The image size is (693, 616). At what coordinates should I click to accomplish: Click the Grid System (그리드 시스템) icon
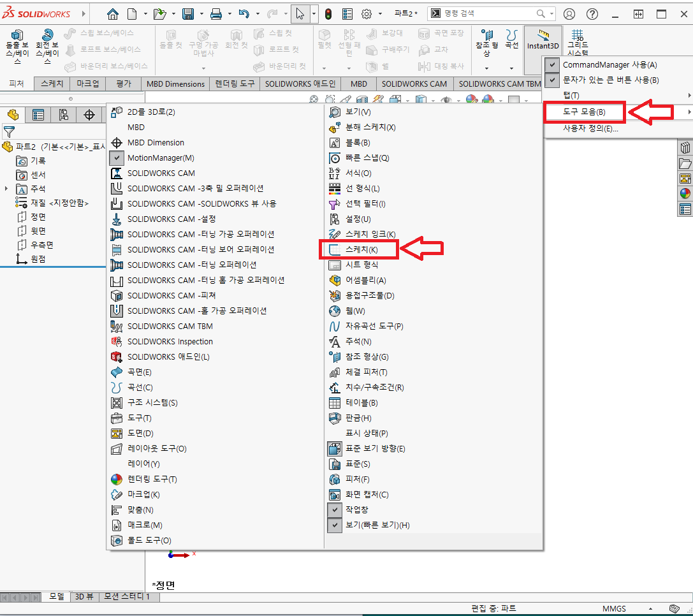tap(578, 41)
